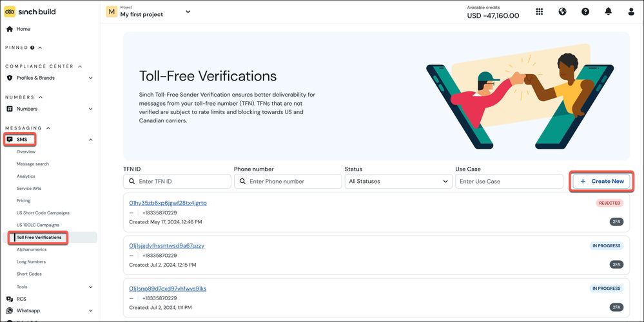644x322 pixels.
Task: Click the Home house icon
Action: coord(10,29)
